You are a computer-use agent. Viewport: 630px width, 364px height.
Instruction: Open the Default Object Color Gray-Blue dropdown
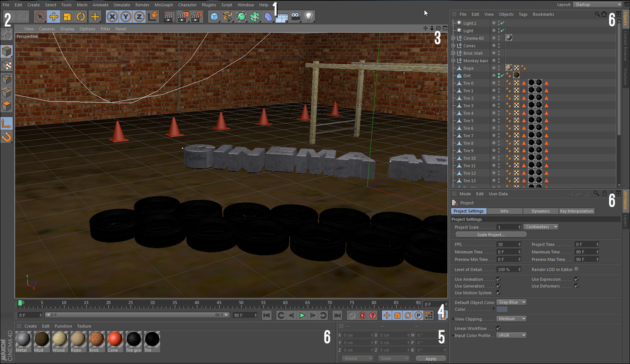tap(512, 302)
